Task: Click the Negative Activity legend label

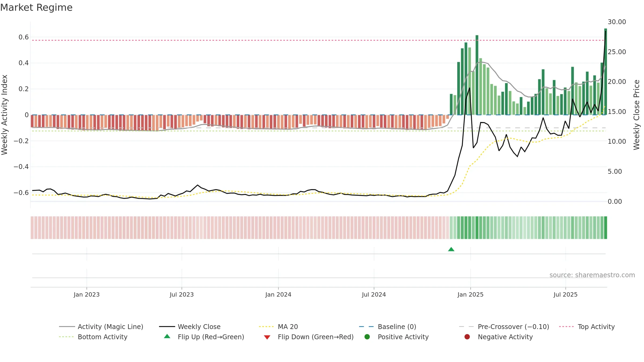Action: click(x=505, y=337)
